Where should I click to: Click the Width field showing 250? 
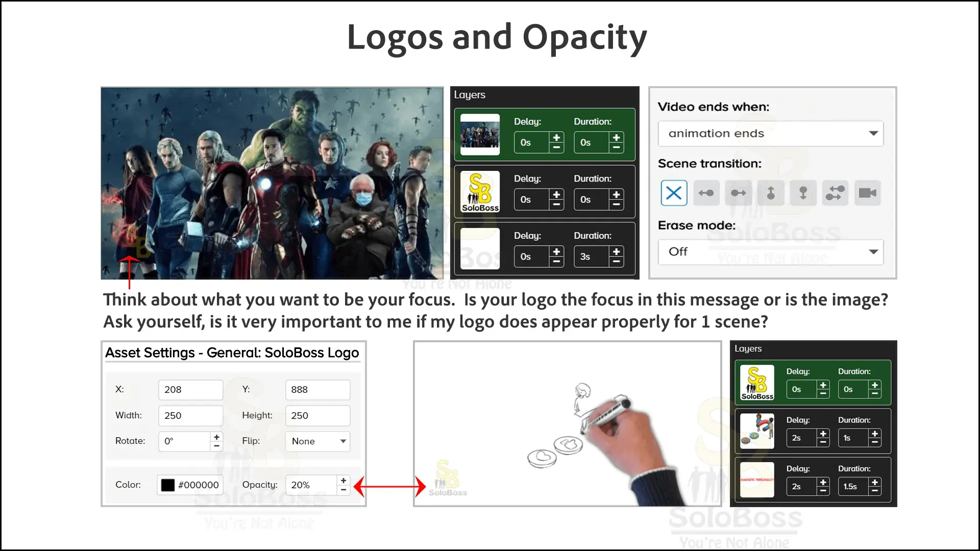point(190,416)
